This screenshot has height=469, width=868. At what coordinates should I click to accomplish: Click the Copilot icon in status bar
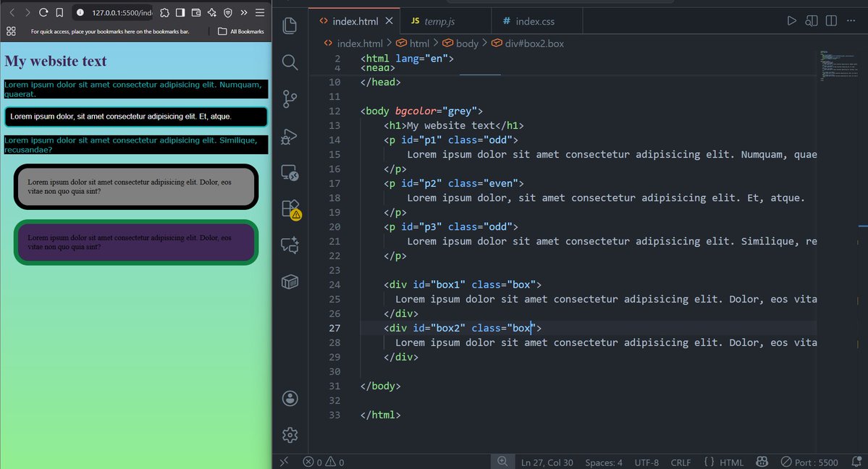click(x=762, y=462)
